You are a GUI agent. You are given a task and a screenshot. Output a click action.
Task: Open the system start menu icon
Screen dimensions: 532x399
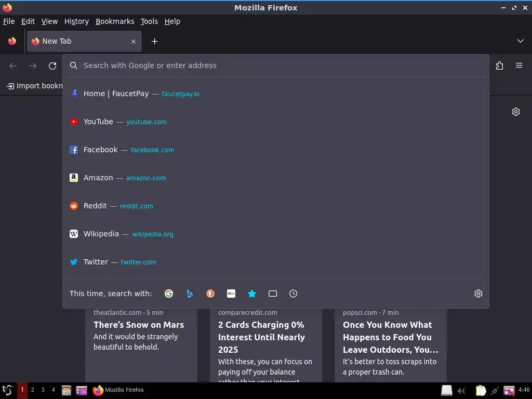7,390
